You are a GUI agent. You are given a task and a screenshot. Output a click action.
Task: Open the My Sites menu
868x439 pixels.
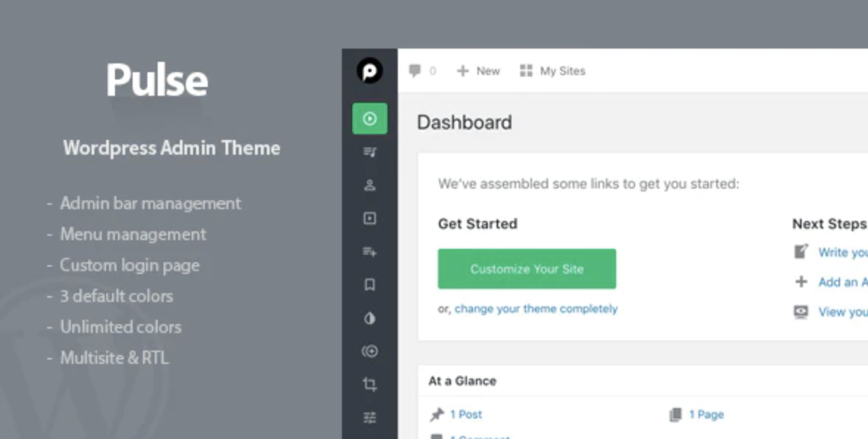click(x=553, y=71)
